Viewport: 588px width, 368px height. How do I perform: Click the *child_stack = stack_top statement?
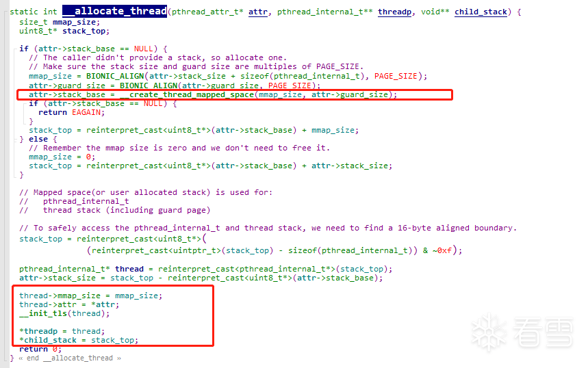[x=79, y=340]
